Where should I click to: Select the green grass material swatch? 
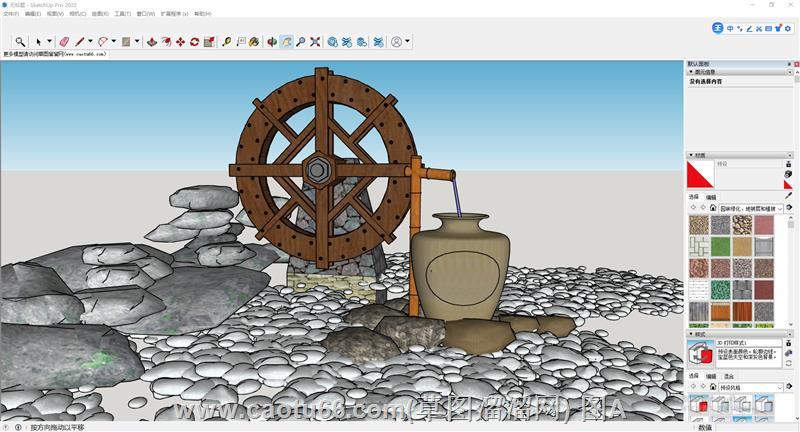720,246
